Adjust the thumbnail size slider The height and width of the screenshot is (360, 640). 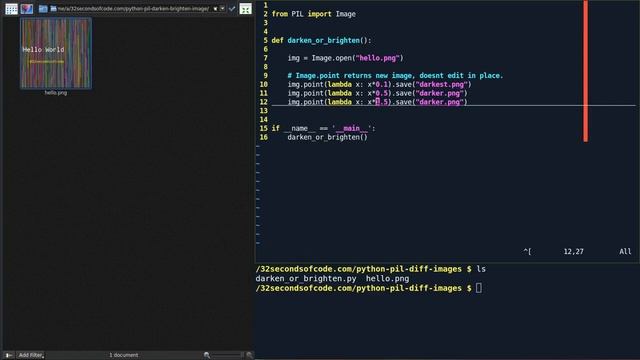[x=228, y=355]
